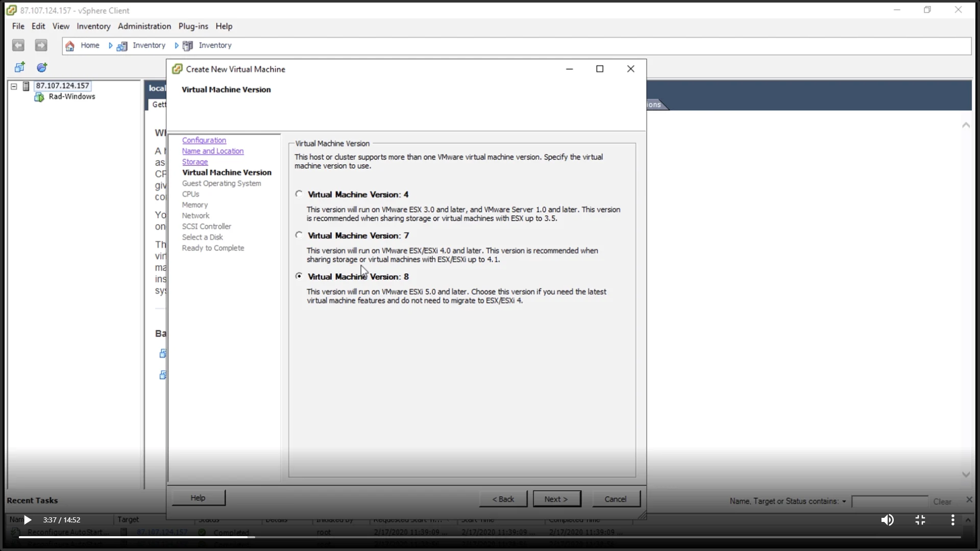
Task: Click the Recent Tasks filter input field
Action: (890, 502)
